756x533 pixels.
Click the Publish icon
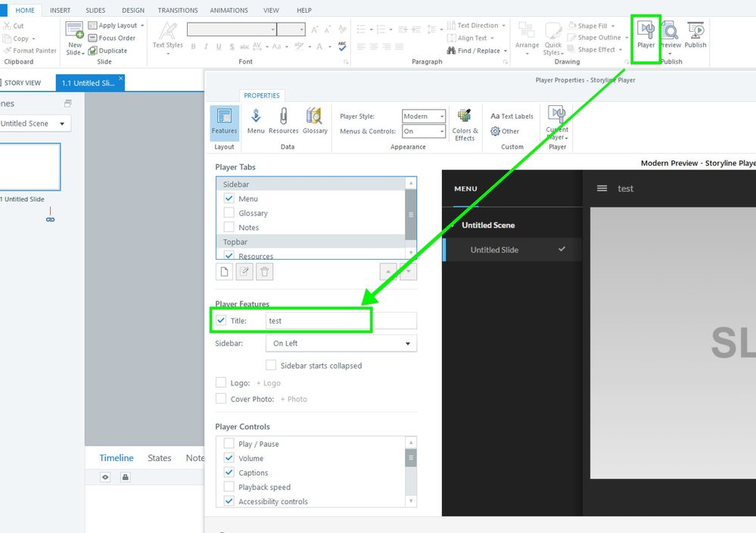coord(695,34)
